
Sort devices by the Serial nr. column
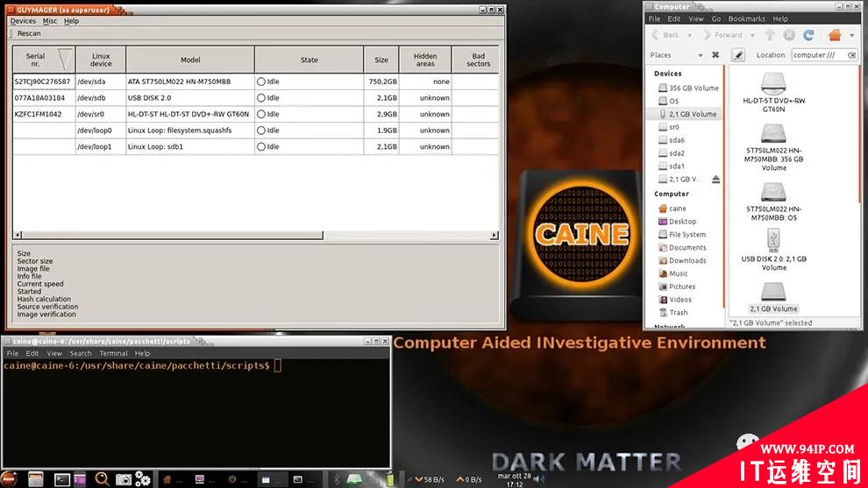tap(44, 60)
